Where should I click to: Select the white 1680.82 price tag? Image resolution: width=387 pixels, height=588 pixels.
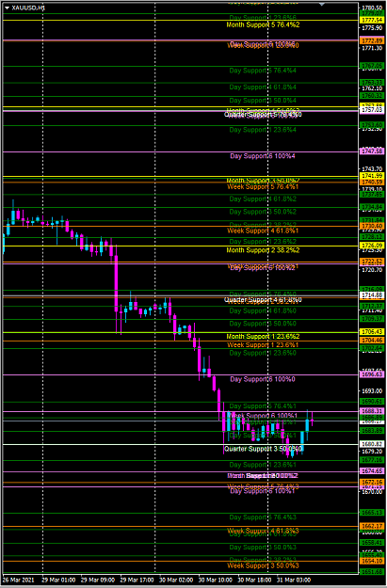[371, 444]
